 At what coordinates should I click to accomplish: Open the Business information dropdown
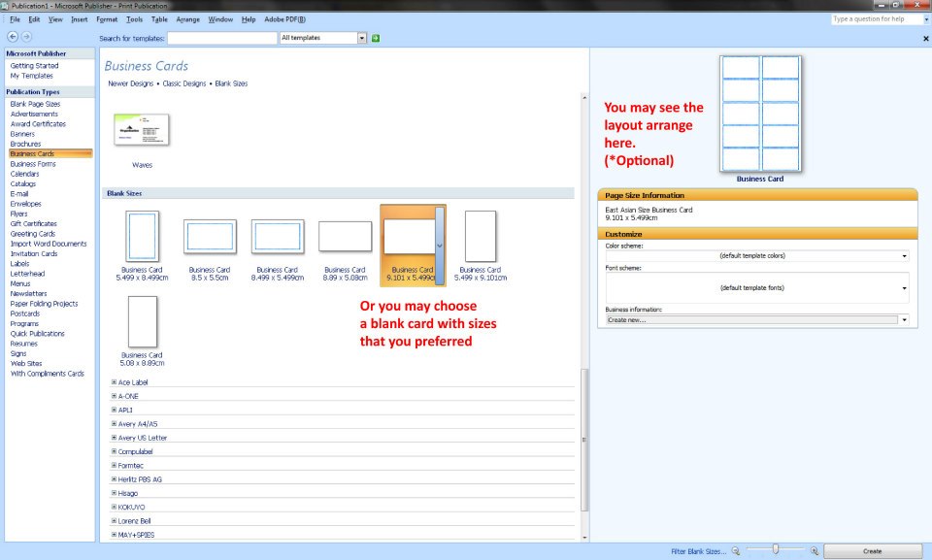coord(904,320)
